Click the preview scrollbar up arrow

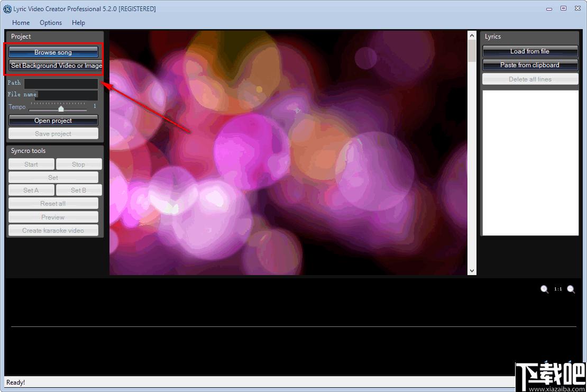point(472,35)
